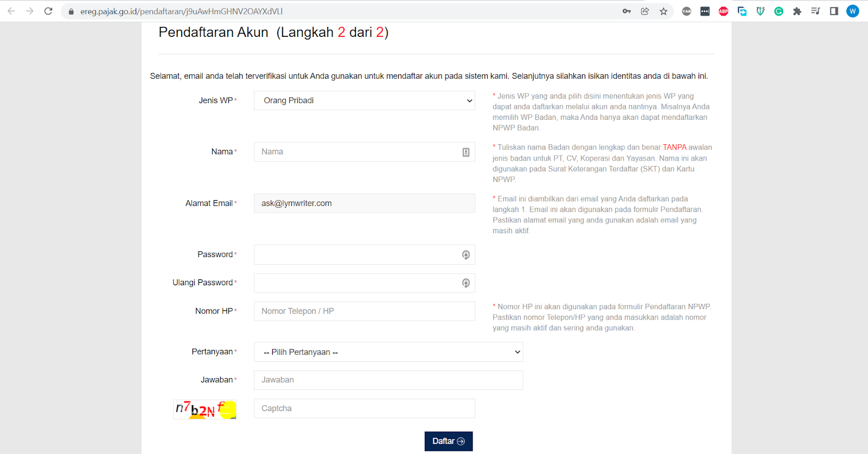Open the Adblock Plus extension

(x=723, y=11)
